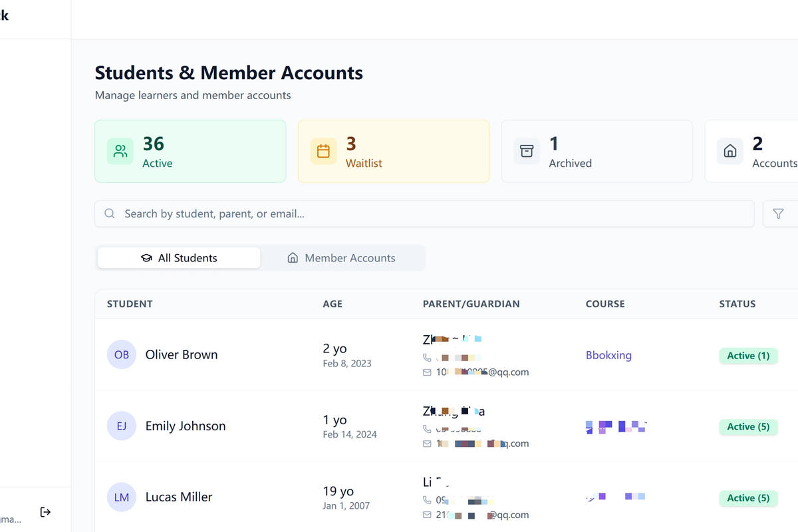Click the green Active users icon
The image size is (798, 532).
pos(120,151)
